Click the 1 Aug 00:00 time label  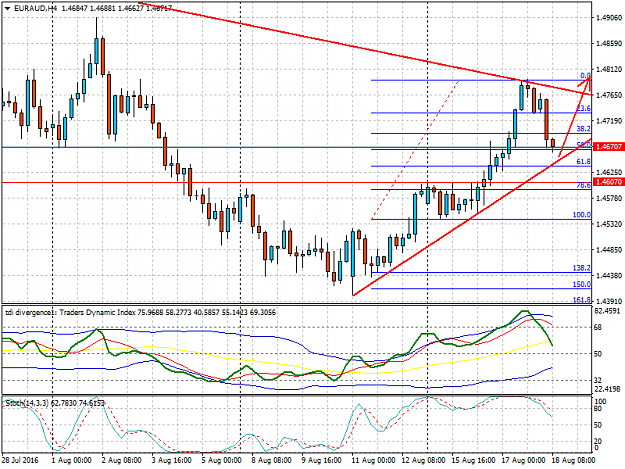(x=71, y=460)
